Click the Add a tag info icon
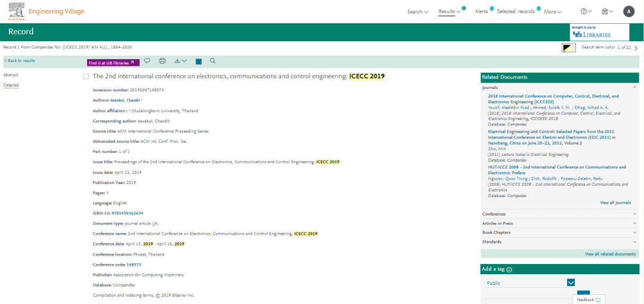The width and height of the screenshot is (644, 304). 509,270
